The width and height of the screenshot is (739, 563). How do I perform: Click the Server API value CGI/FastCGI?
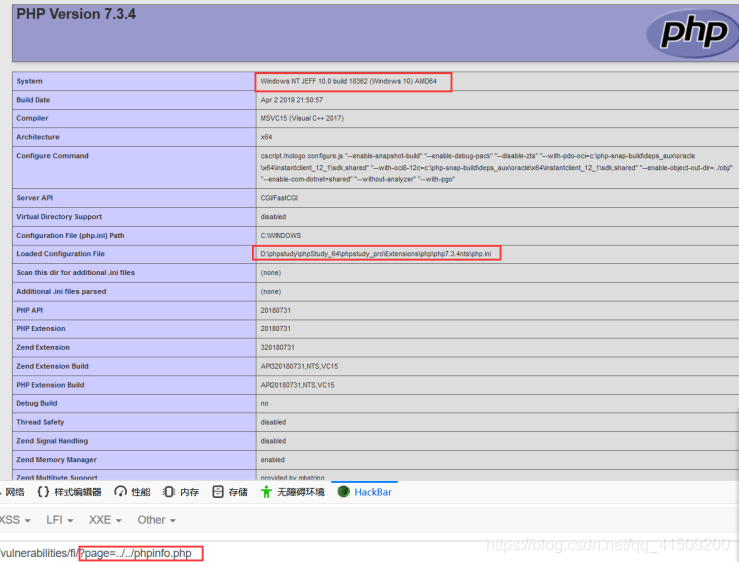(x=279, y=198)
